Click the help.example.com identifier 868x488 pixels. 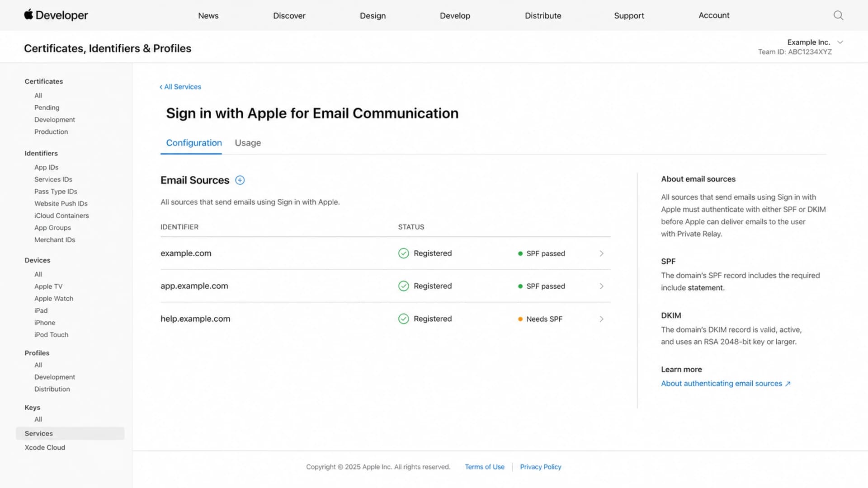(195, 319)
